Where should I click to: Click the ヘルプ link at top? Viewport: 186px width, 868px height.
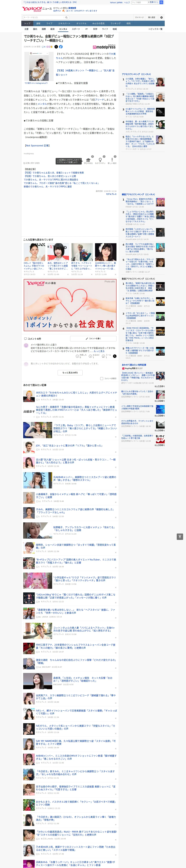click(127, 2)
